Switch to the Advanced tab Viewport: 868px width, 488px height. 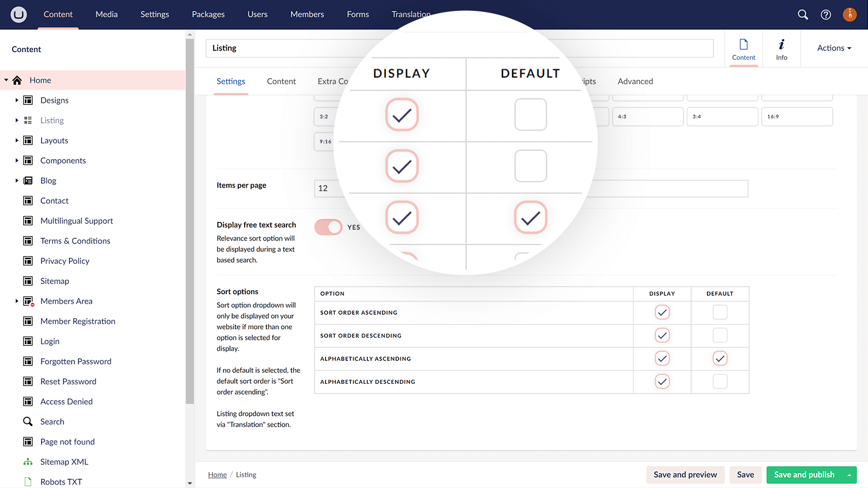pos(635,81)
